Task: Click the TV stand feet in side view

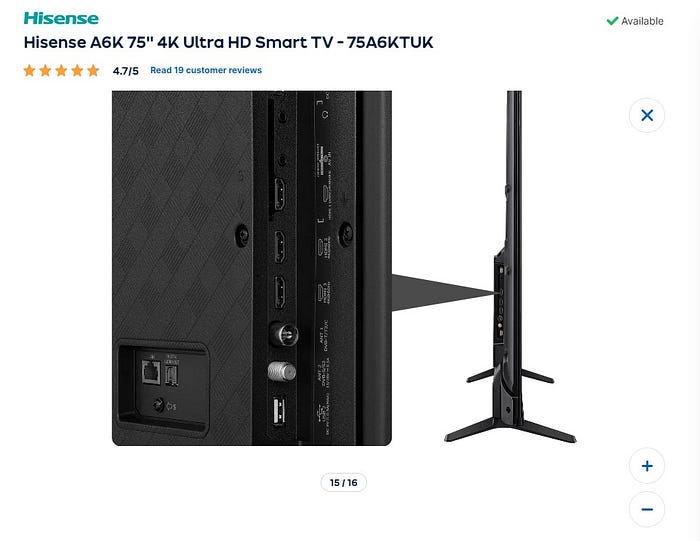Action: coord(511,429)
